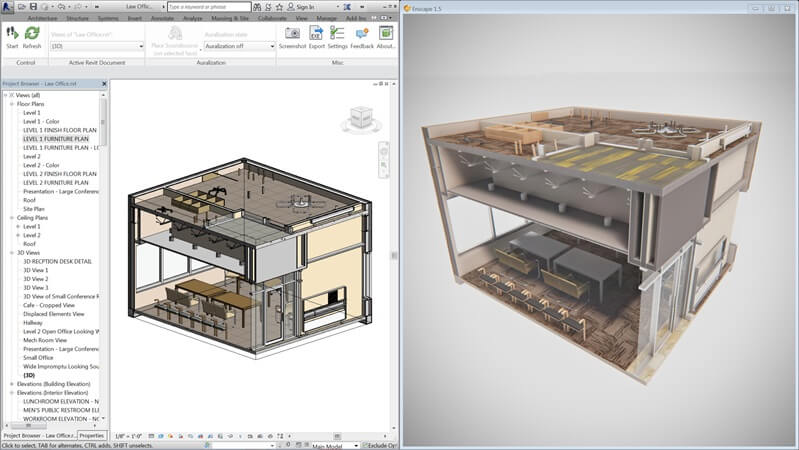
Task: Click the view horizontal scrollbar thumb
Action: [x=337, y=436]
